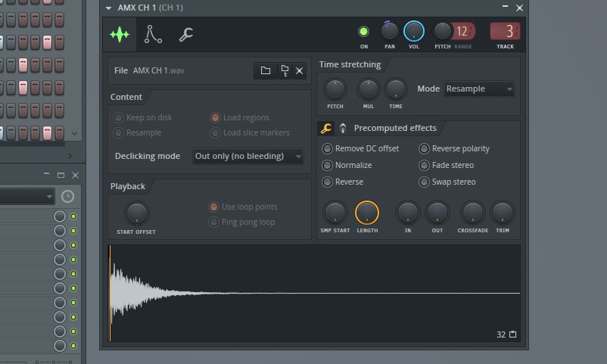Enable Fade stereo

[424, 165]
